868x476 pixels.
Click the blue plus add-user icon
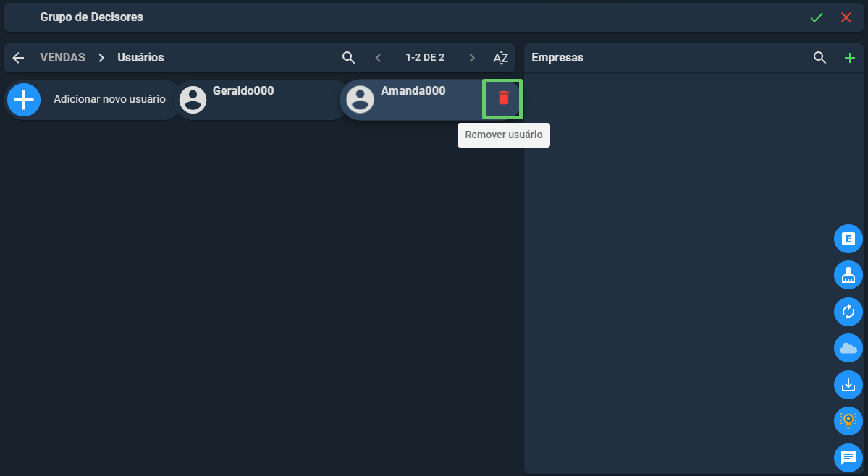[x=24, y=100]
